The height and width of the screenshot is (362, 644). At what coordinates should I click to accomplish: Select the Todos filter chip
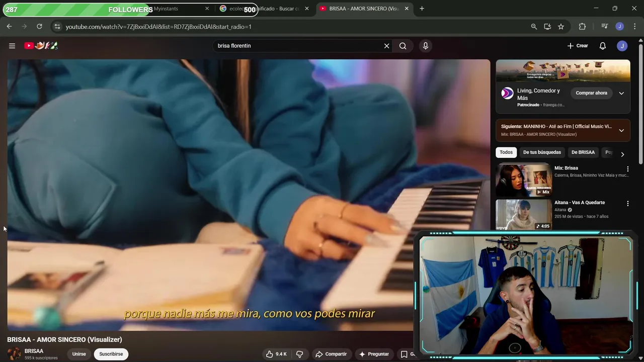click(x=506, y=152)
